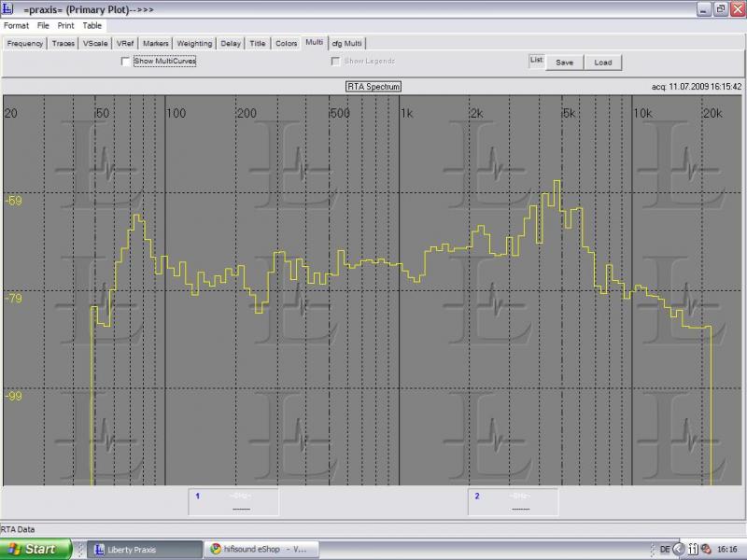Click the acquisition timestamp text
747x560 pixels.
pos(697,87)
